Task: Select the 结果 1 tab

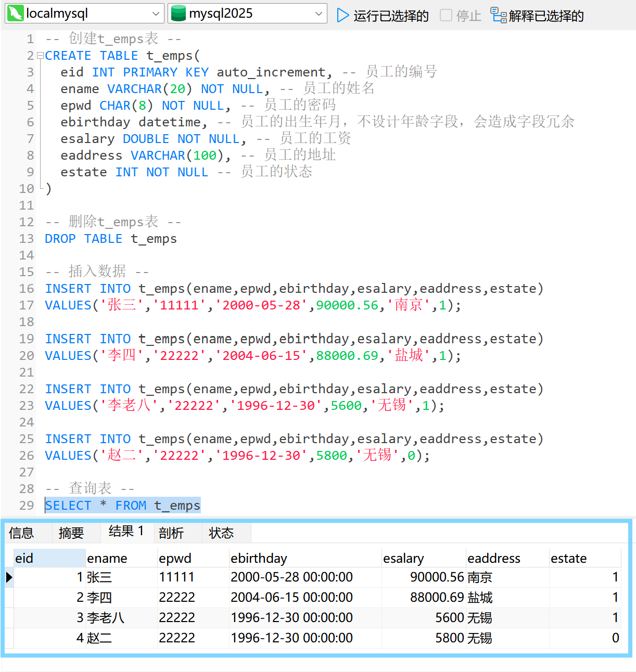Action: [126, 532]
